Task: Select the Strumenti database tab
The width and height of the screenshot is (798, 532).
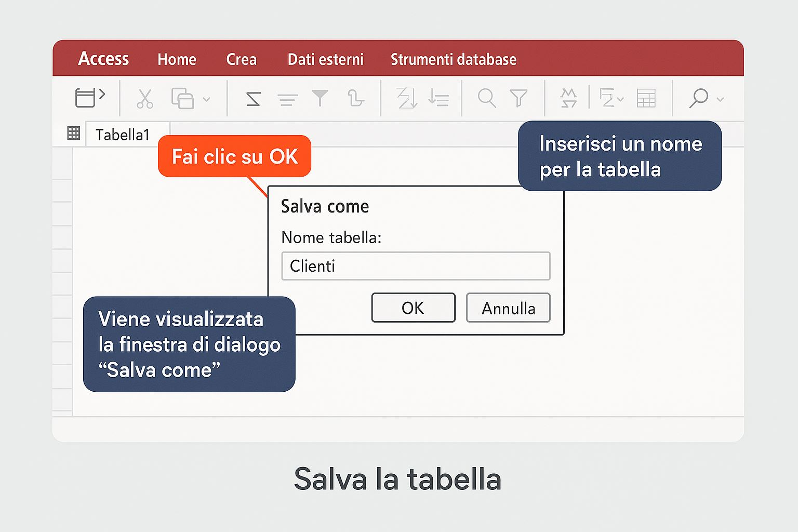Action: (x=453, y=59)
